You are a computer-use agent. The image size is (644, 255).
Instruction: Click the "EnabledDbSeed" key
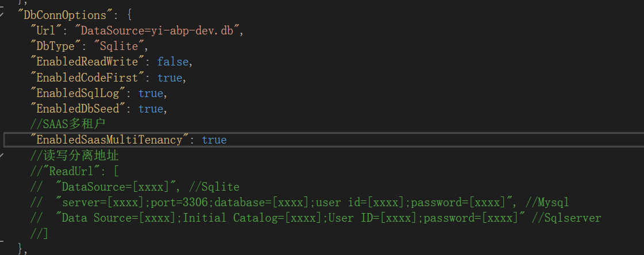[x=77, y=109]
